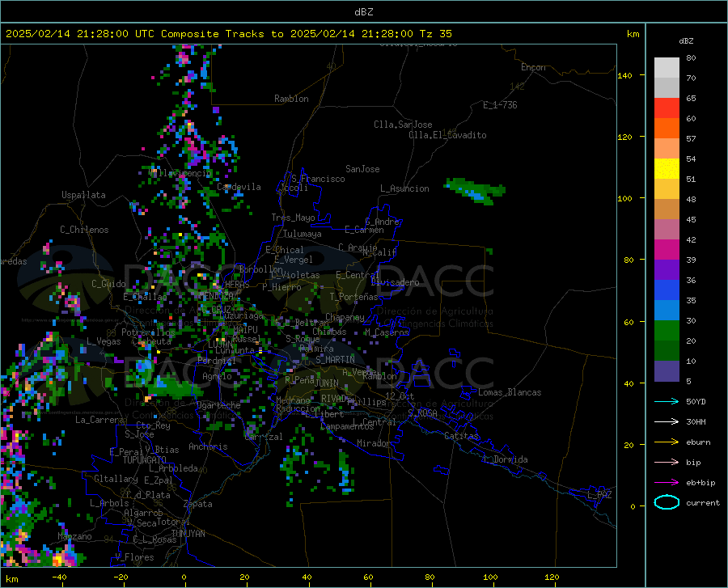Click the 'Chapanay' map label
Screen dimensions: 728x588
pos(345,317)
